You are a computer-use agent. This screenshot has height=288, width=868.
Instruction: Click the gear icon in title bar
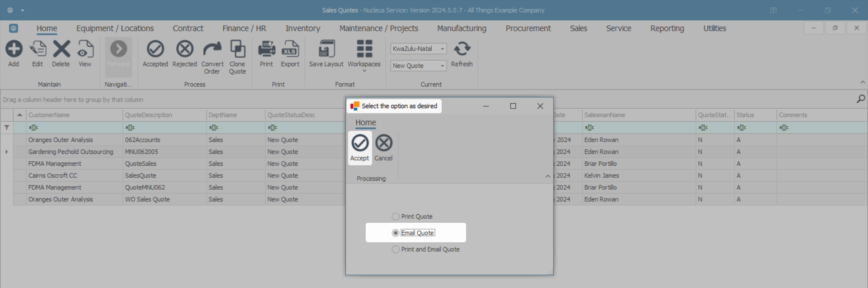tap(10, 10)
